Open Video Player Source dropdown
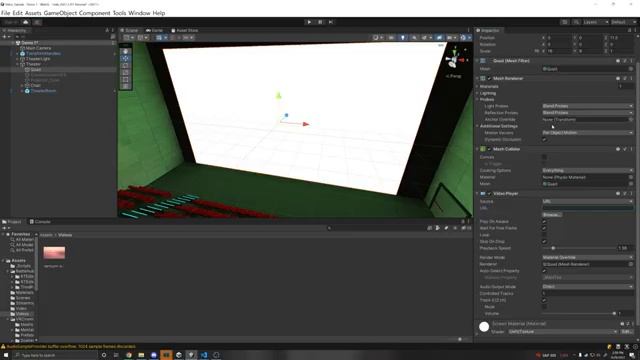Viewport: 640px width, 360px height. click(587, 201)
